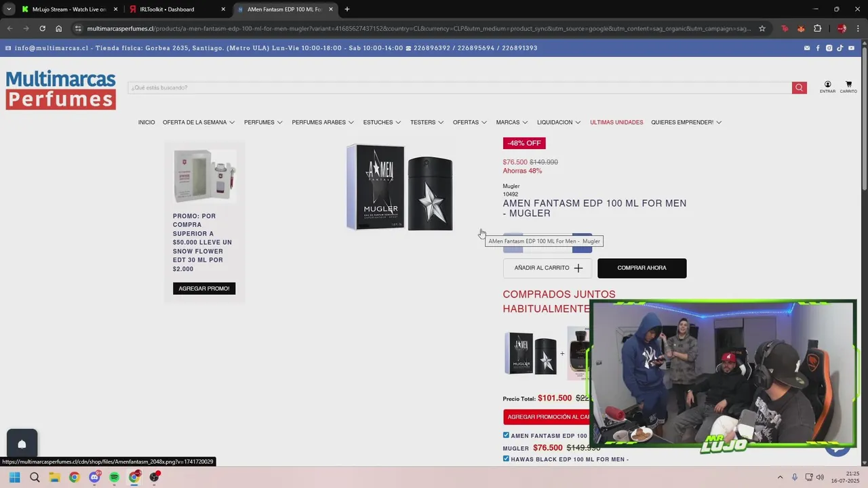Open the TikTok icon in blue bar
Viewport: 868px width, 488px height.
pyautogui.click(x=840, y=48)
